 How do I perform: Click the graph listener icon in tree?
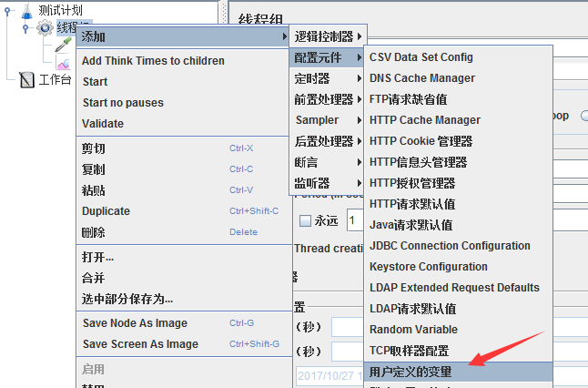coord(63,62)
